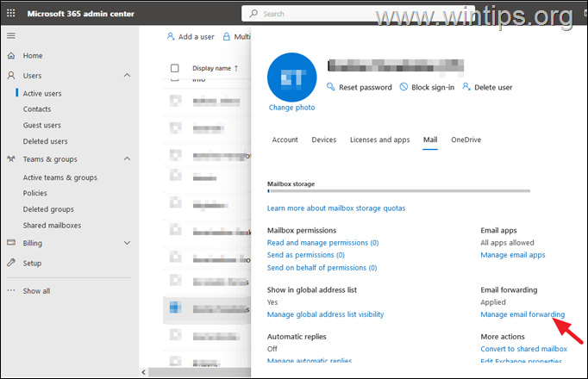Click the Multi-factor lock icon
Screen dimensions: 588x379
tap(227, 37)
